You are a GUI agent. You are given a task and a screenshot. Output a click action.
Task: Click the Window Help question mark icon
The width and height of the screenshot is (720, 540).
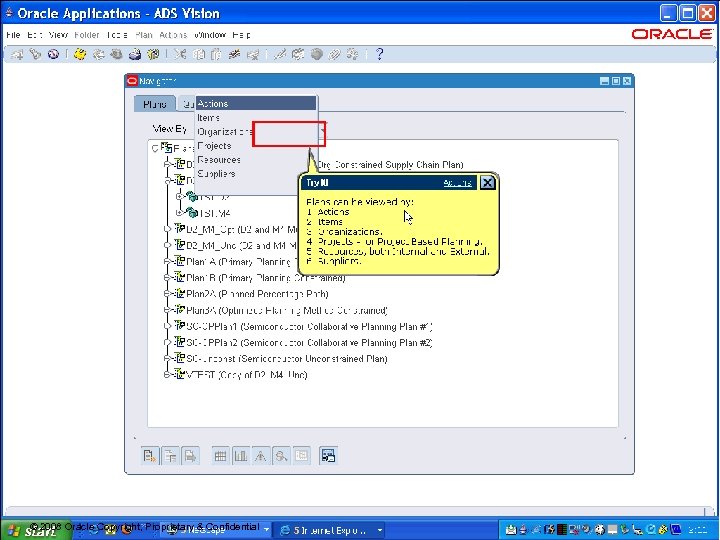click(379, 54)
